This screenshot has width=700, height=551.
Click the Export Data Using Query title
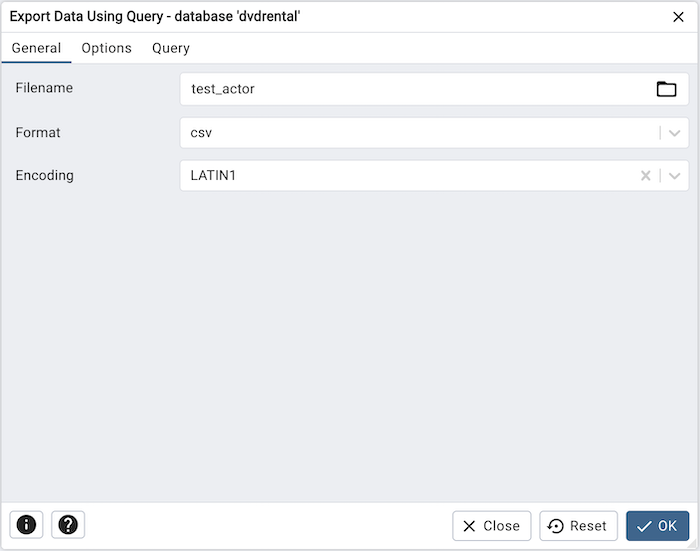tap(155, 16)
